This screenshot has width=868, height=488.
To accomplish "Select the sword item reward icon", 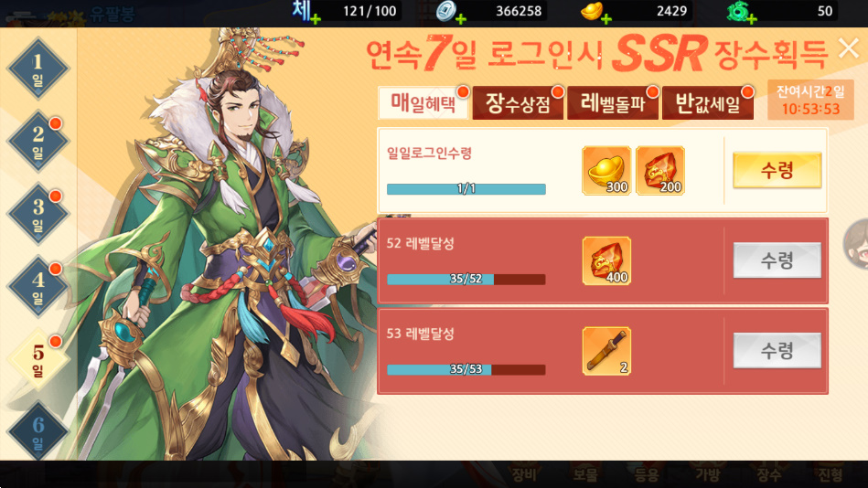I will [606, 351].
